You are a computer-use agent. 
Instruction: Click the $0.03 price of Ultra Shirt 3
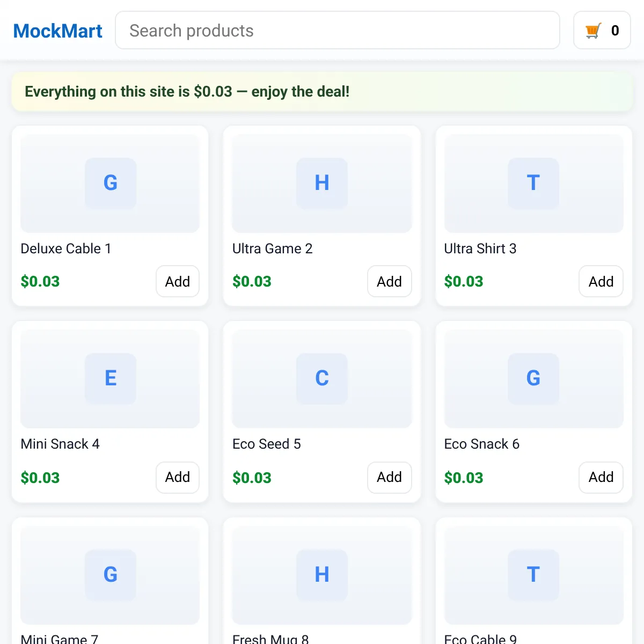pos(464,281)
